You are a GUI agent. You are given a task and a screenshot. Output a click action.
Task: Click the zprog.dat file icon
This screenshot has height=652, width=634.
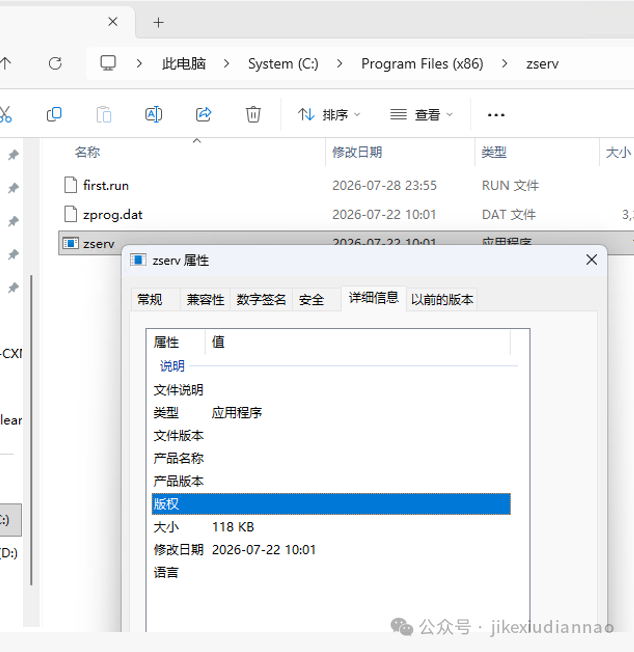[71, 214]
